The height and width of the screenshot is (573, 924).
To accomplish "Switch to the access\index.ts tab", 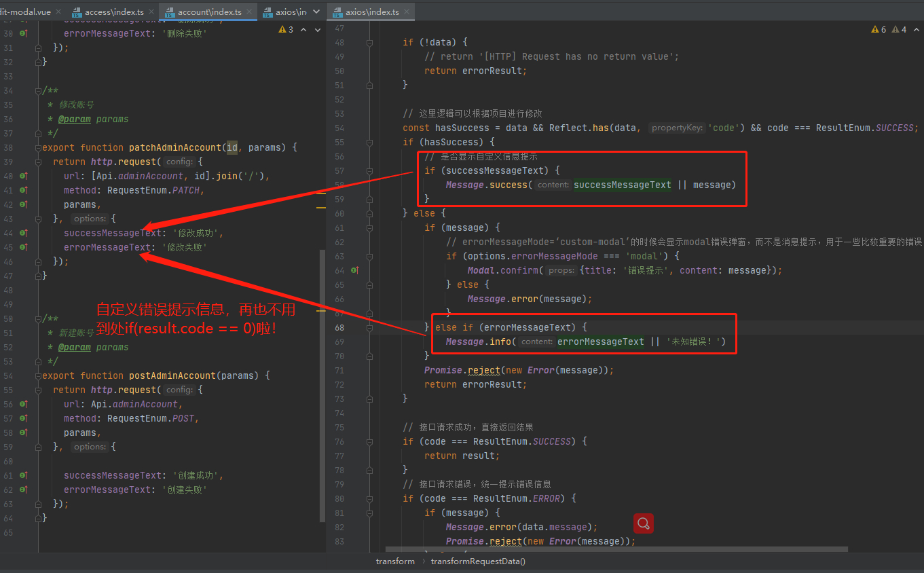I will pyautogui.click(x=113, y=12).
